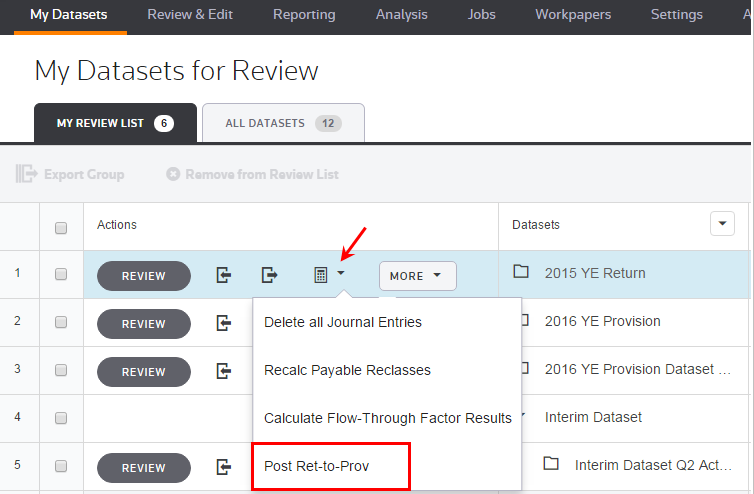This screenshot has width=754, height=494.
Task: Click the import icon in row 5
Action: pos(224,466)
